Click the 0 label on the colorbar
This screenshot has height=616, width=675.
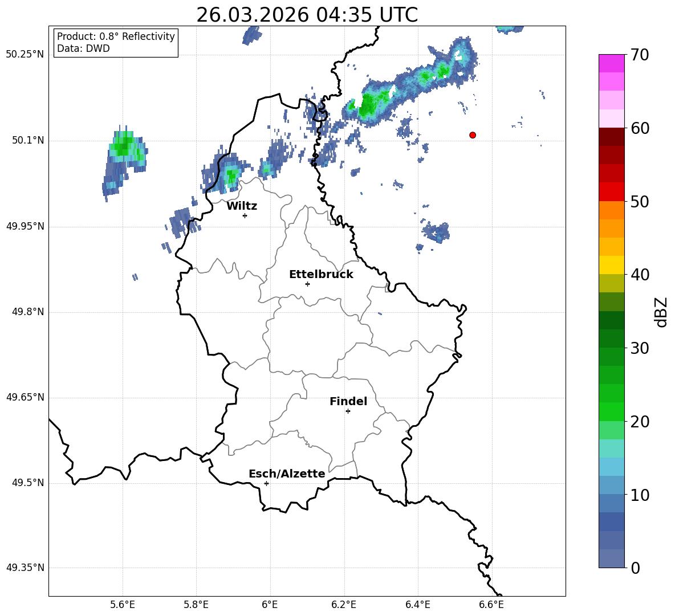[x=635, y=568]
